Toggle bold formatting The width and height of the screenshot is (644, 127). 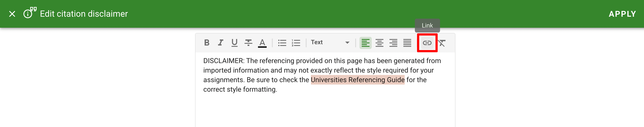click(x=207, y=43)
